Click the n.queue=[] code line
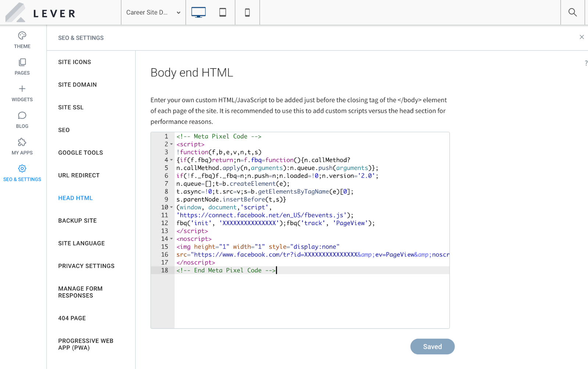Viewport: 588px width, 369px height. (233, 184)
